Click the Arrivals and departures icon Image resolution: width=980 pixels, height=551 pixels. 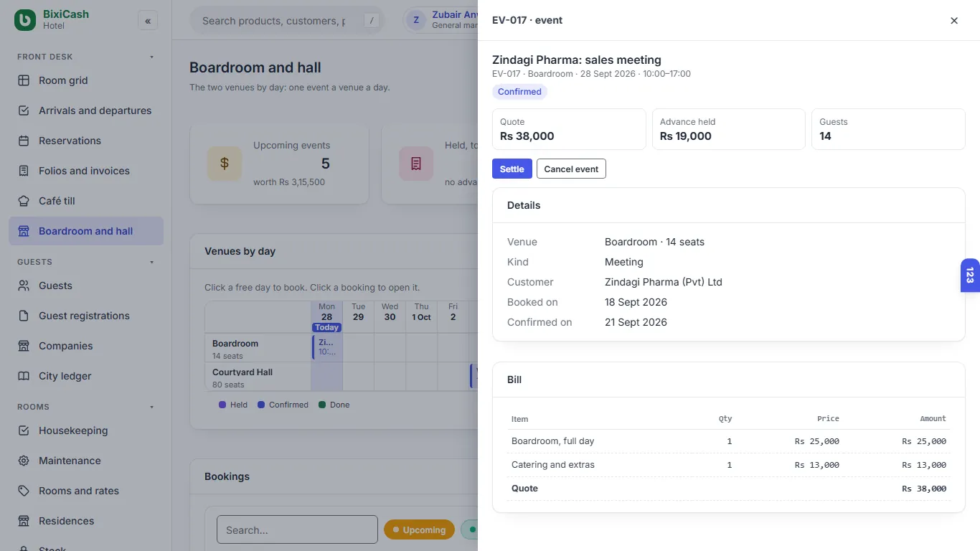pyautogui.click(x=24, y=110)
